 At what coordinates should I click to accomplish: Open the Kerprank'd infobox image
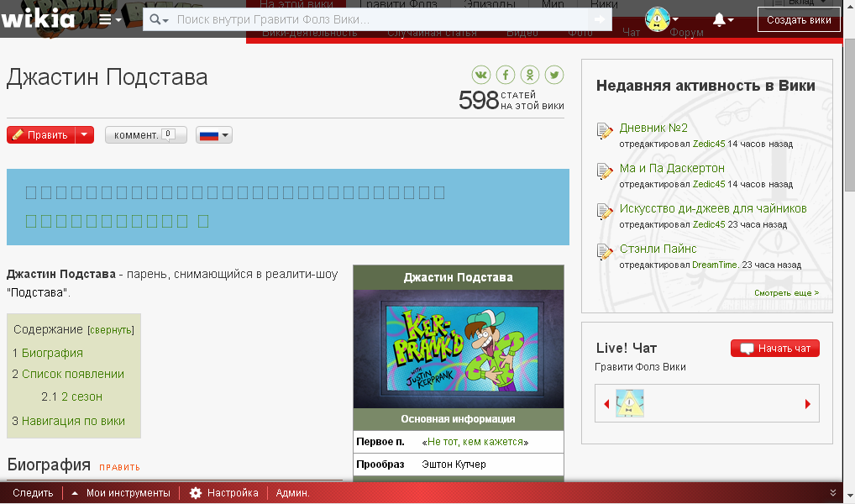coord(459,349)
